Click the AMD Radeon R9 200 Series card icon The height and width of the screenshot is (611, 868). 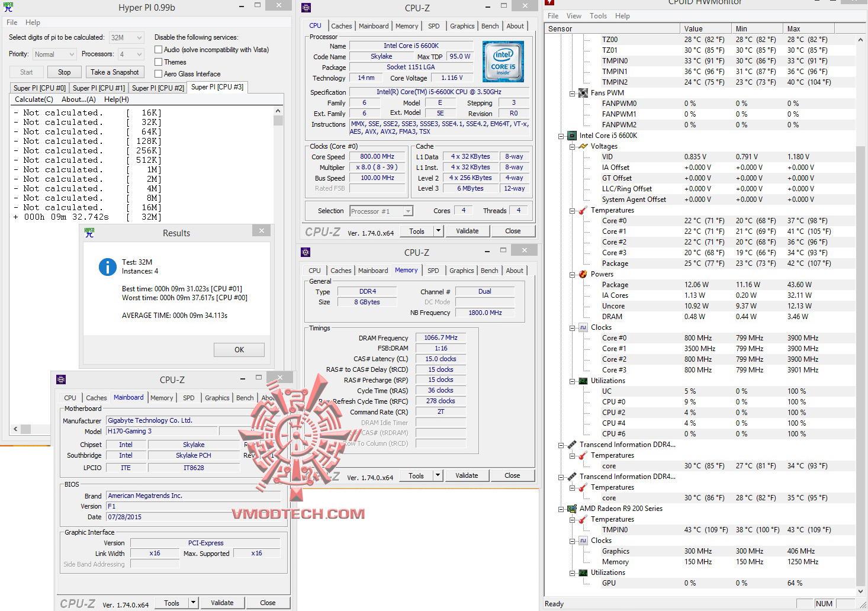pos(572,509)
